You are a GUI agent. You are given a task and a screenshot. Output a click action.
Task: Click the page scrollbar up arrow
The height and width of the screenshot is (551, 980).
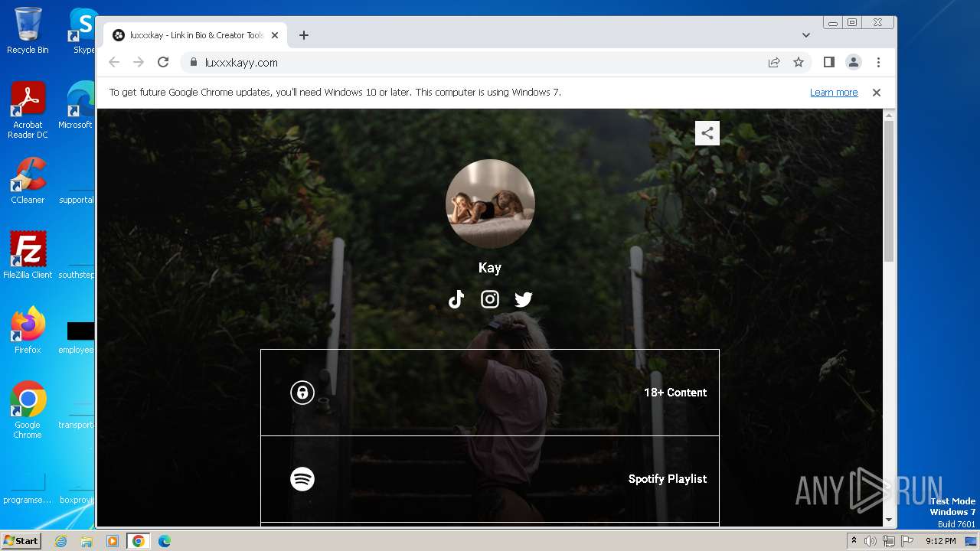pyautogui.click(x=889, y=116)
